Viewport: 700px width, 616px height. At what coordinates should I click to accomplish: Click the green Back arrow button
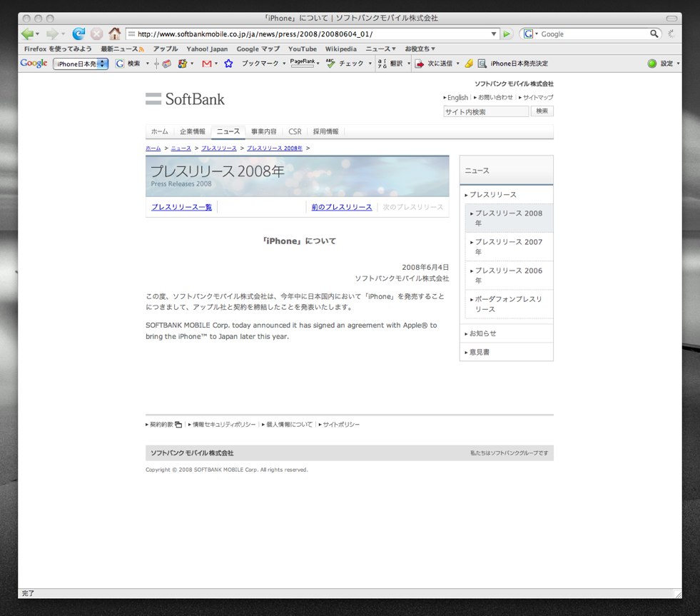click(x=28, y=34)
